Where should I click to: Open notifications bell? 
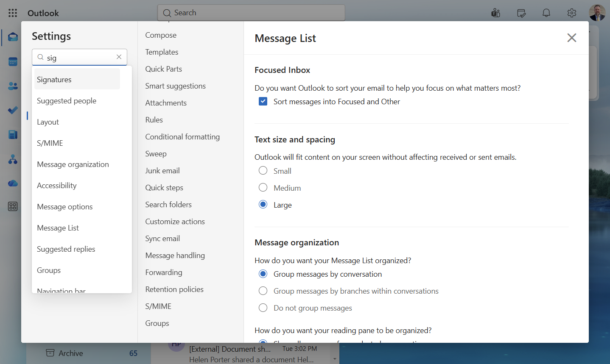[x=546, y=13]
